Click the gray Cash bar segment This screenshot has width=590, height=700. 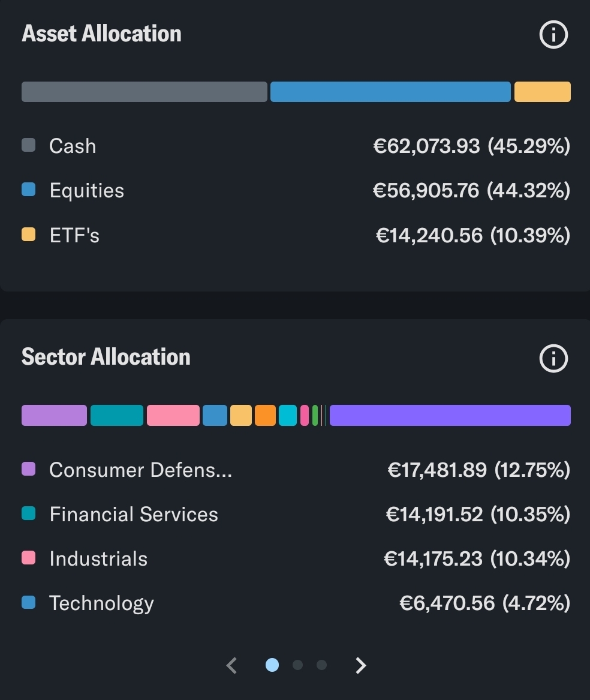144,92
